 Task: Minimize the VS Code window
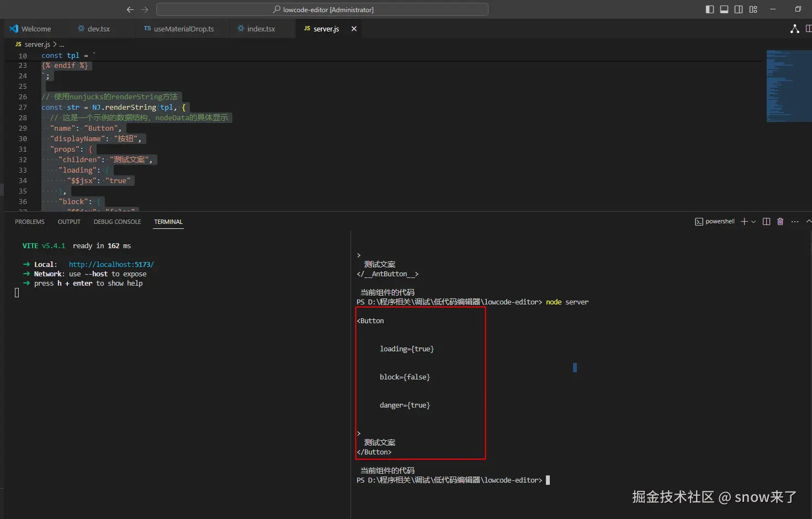tap(773, 9)
